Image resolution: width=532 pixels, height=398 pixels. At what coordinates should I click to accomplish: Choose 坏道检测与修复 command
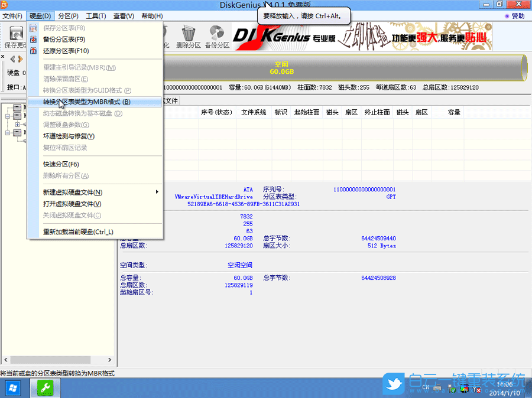click(x=68, y=135)
